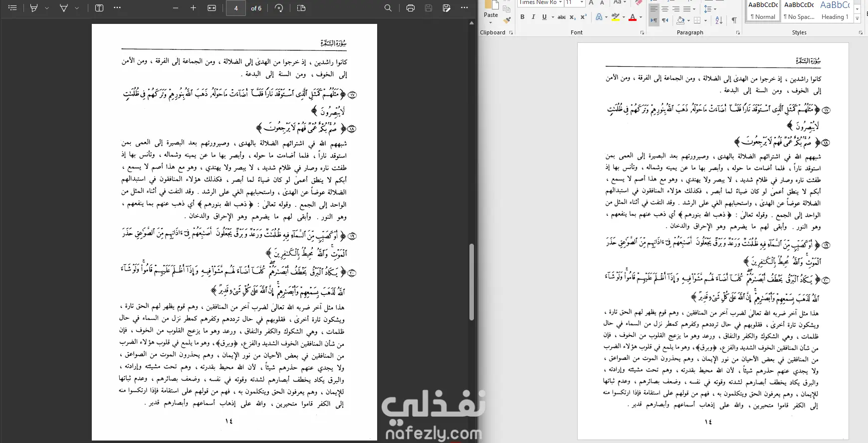
Task: Apply the No Spacing style
Action: tap(799, 10)
